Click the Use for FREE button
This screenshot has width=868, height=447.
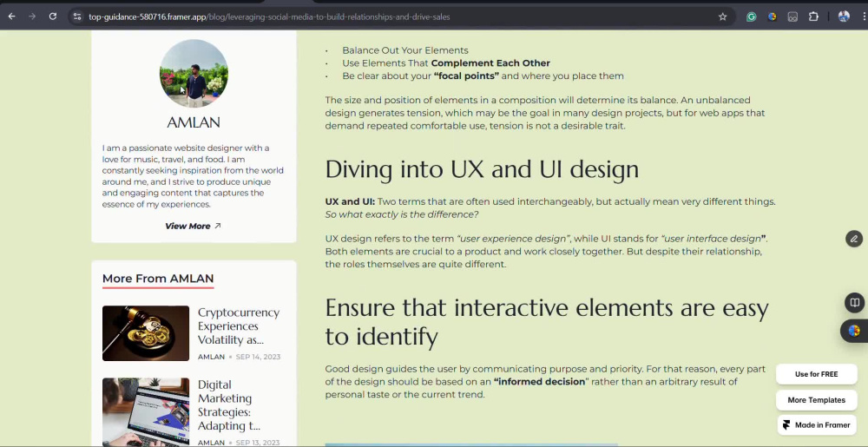(817, 374)
